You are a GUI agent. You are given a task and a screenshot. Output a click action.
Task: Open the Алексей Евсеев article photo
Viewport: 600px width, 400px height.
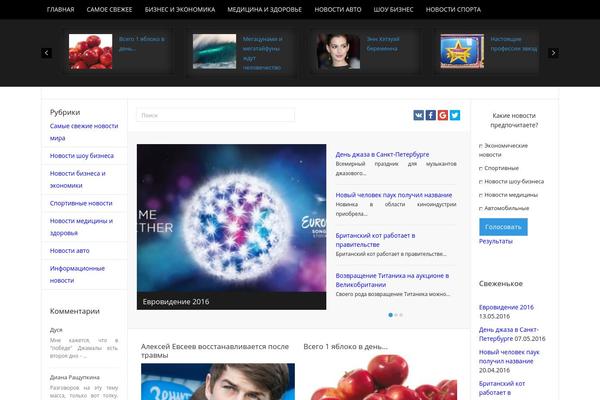[218, 382]
